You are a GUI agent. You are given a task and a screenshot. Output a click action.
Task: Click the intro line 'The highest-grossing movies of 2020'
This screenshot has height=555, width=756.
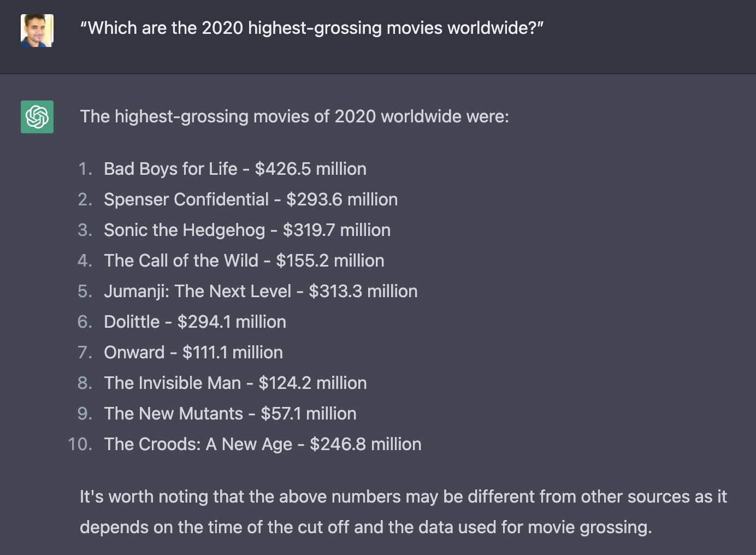coord(294,116)
